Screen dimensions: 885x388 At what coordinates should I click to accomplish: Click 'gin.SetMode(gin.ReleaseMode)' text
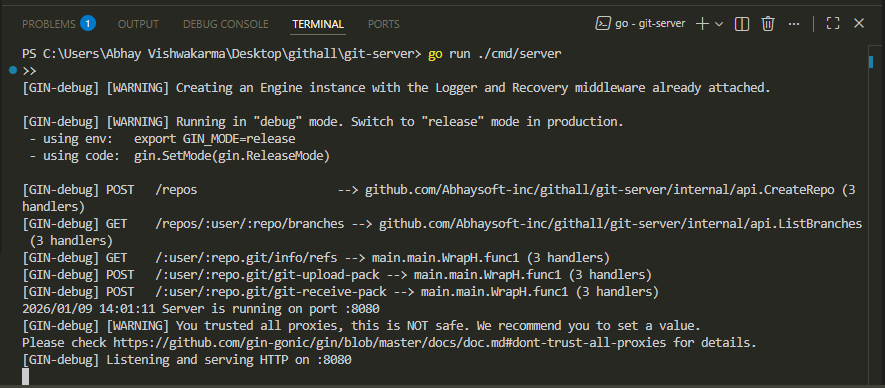pos(232,156)
